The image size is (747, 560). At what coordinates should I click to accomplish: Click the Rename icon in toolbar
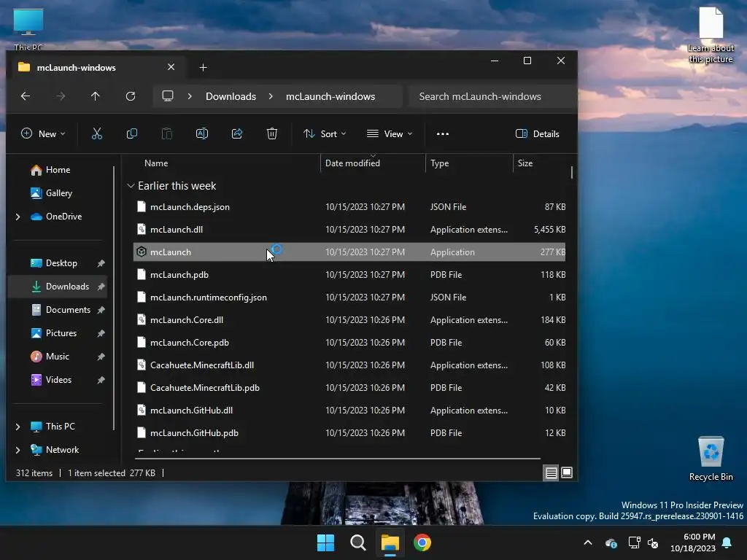tap(202, 134)
